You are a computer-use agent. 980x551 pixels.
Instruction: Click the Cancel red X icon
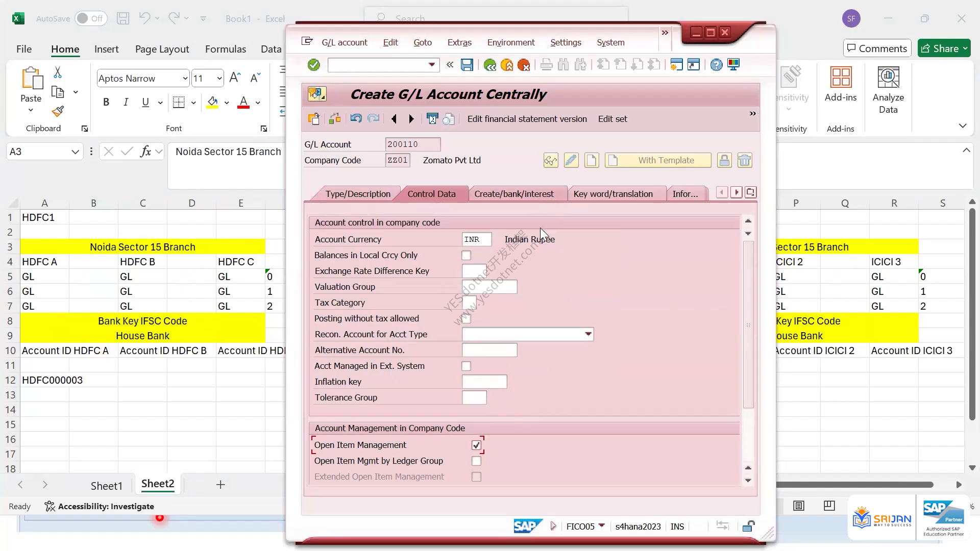[523, 65]
